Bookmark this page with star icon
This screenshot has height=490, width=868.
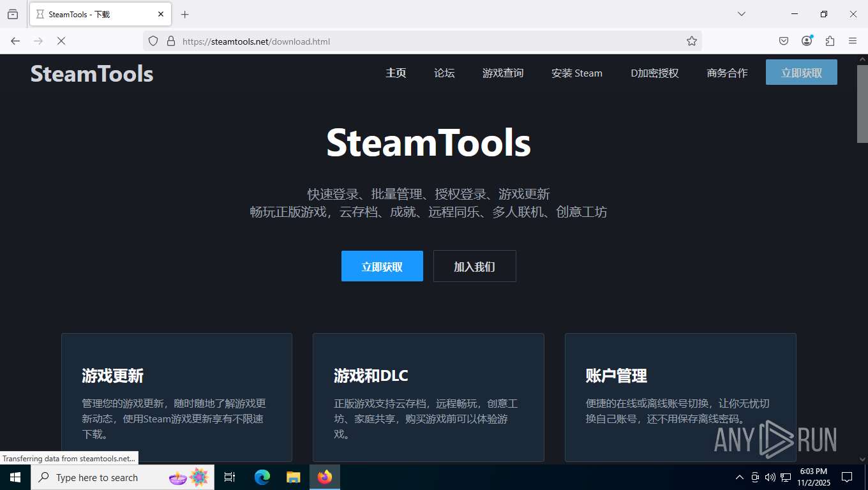point(692,41)
